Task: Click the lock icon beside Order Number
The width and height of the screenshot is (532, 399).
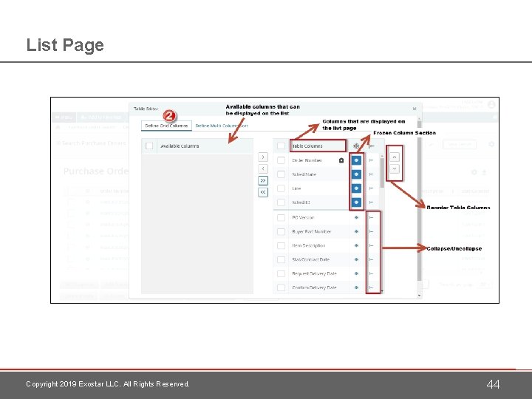Action: click(341, 160)
